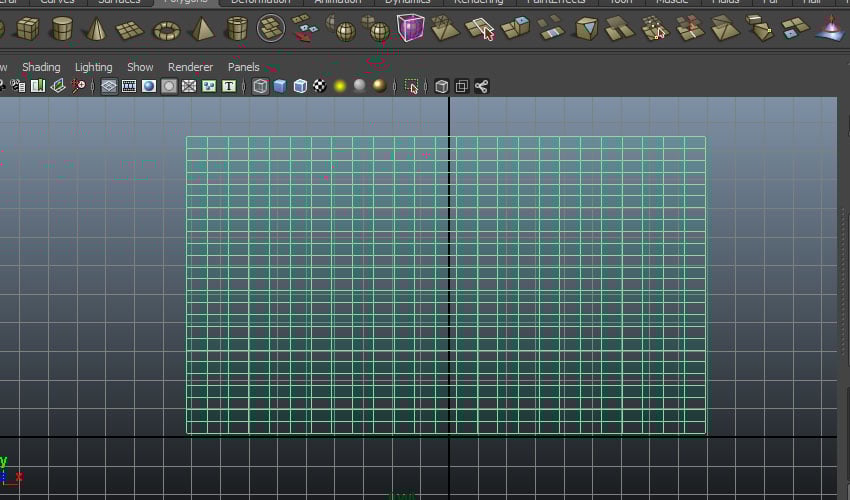Open the Lighting panel menu
Image resolution: width=850 pixels, height=500 pixels.
(94, 67)
